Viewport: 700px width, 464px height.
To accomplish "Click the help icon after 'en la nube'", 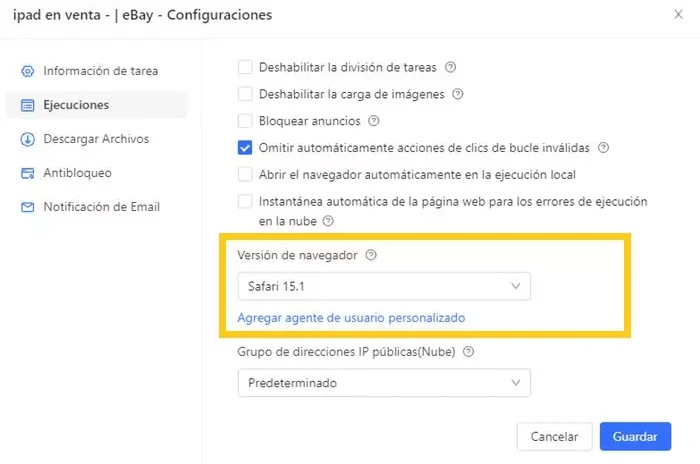I will pos(328,221).
